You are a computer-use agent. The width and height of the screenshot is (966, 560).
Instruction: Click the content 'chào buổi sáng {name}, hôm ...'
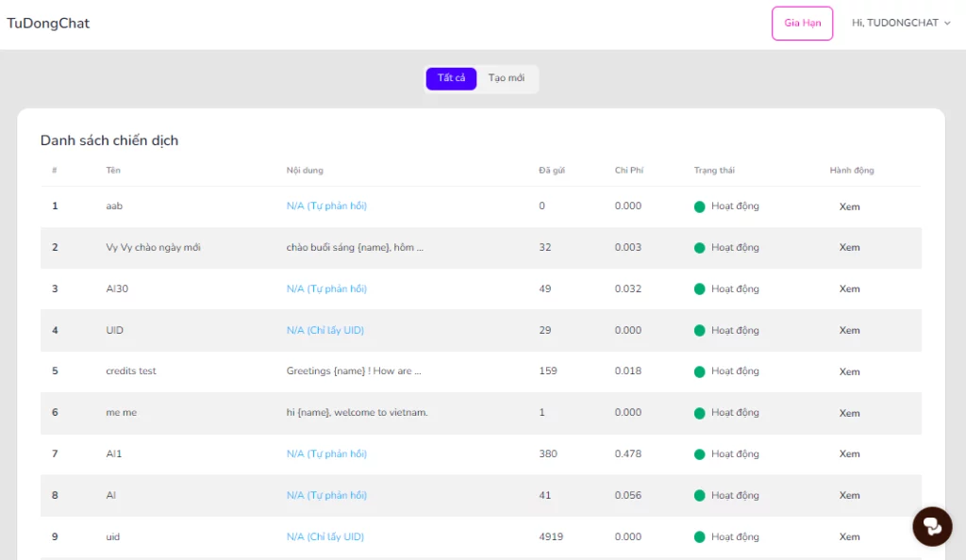click(355, 247)
